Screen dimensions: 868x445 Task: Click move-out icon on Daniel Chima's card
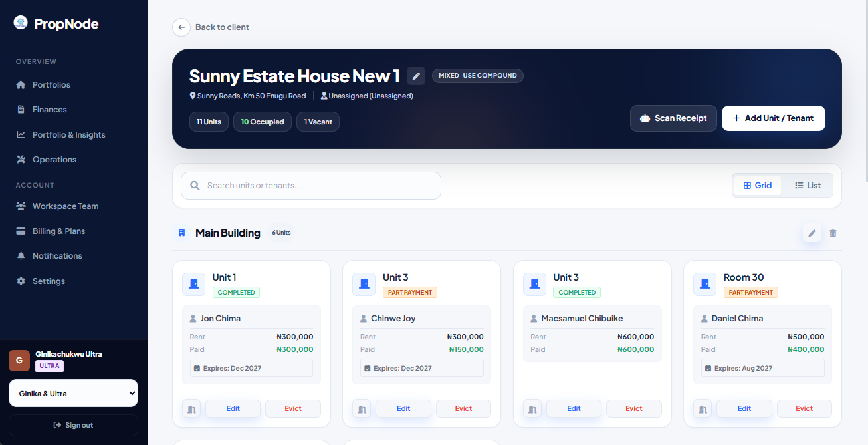[x=703, y=408]
